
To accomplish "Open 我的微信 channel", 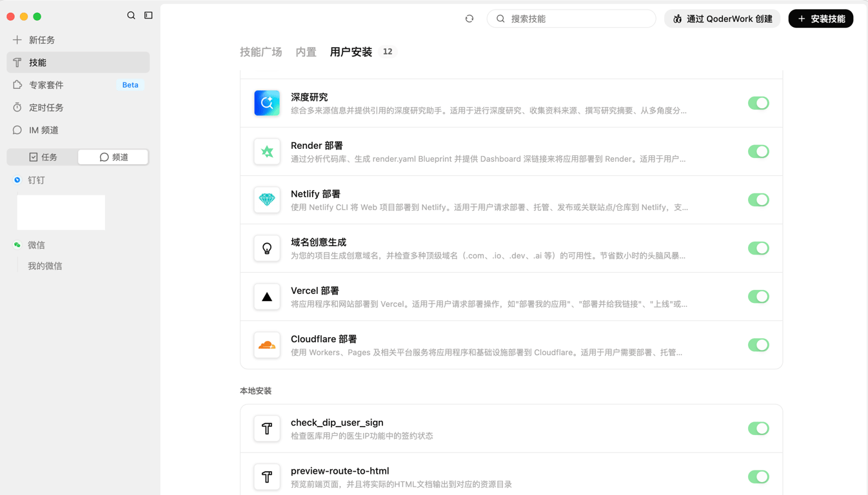I will click(x=45, y=266).
